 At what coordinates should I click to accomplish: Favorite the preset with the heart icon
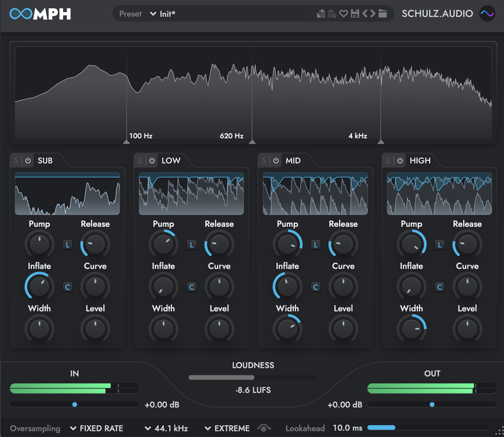pyautogui.click(x=343, y=13)
